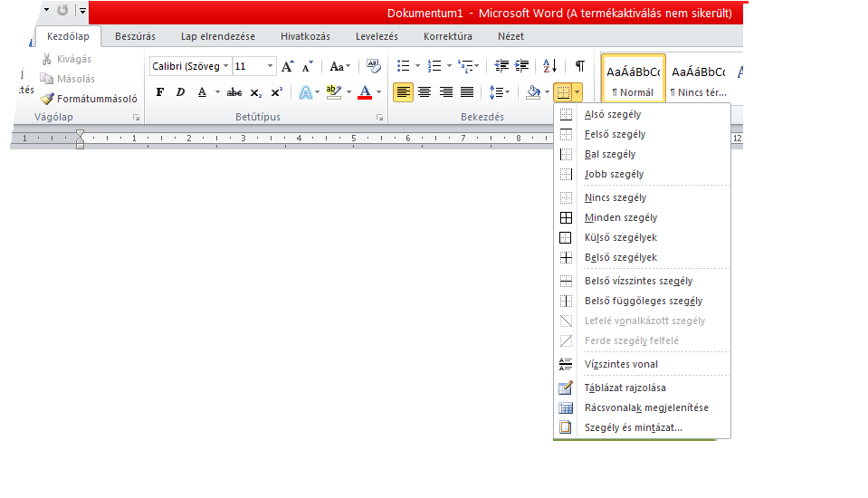Open the borders dropdown arrow
868x498 pixels.
[577, 92]
